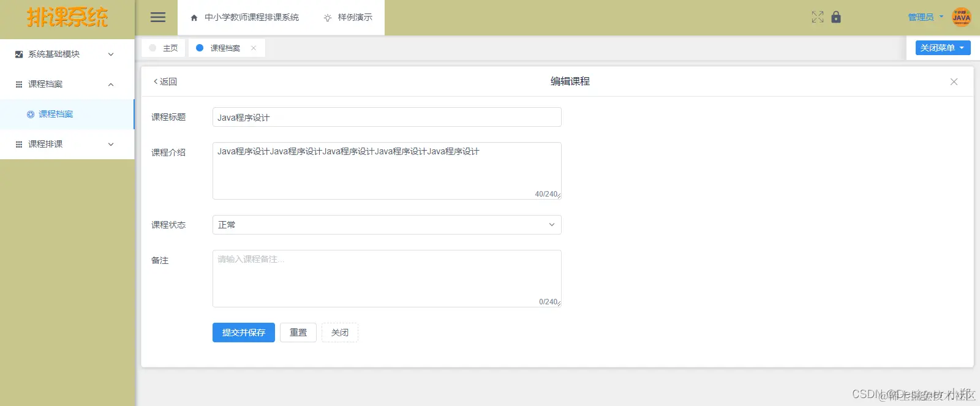This screenshot has height=406, width=980.
Task: Click the grid icon beside 课程排课 menu
Action: pos(19,145)
